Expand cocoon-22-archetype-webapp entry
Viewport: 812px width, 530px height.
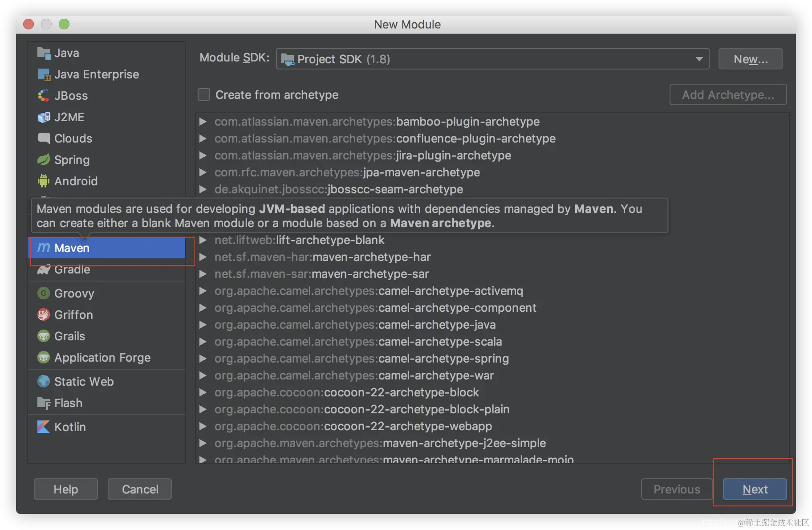click(x=203, y=426)
